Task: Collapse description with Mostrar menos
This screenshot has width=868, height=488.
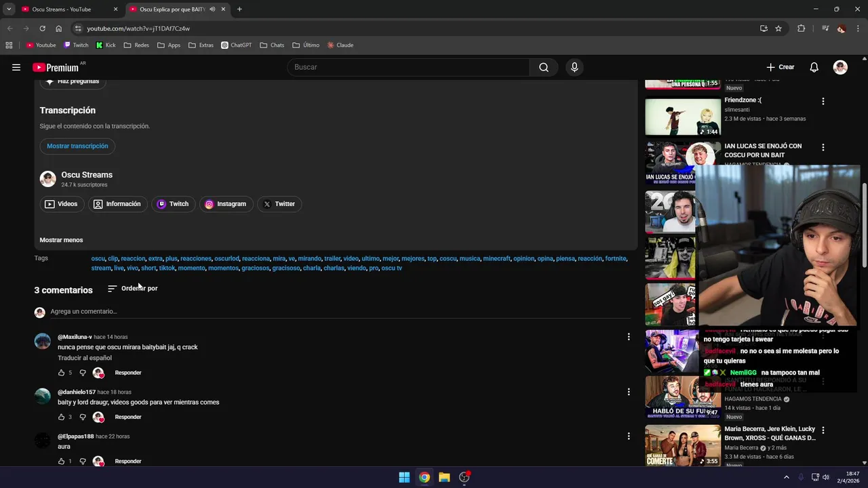Action: coord(61,240)
